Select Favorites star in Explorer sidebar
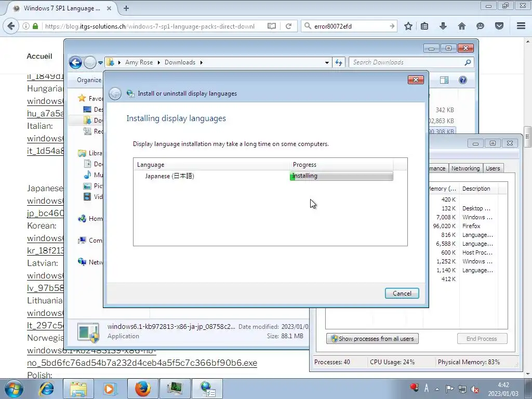The image size is (532, 399). click(82, 98)
